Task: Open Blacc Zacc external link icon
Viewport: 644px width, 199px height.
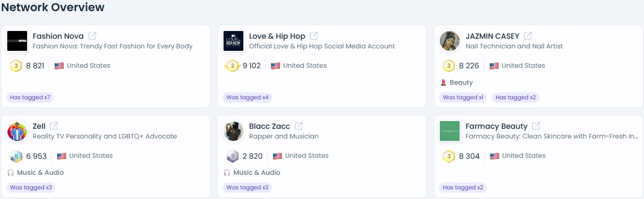Action: point(299,126)
